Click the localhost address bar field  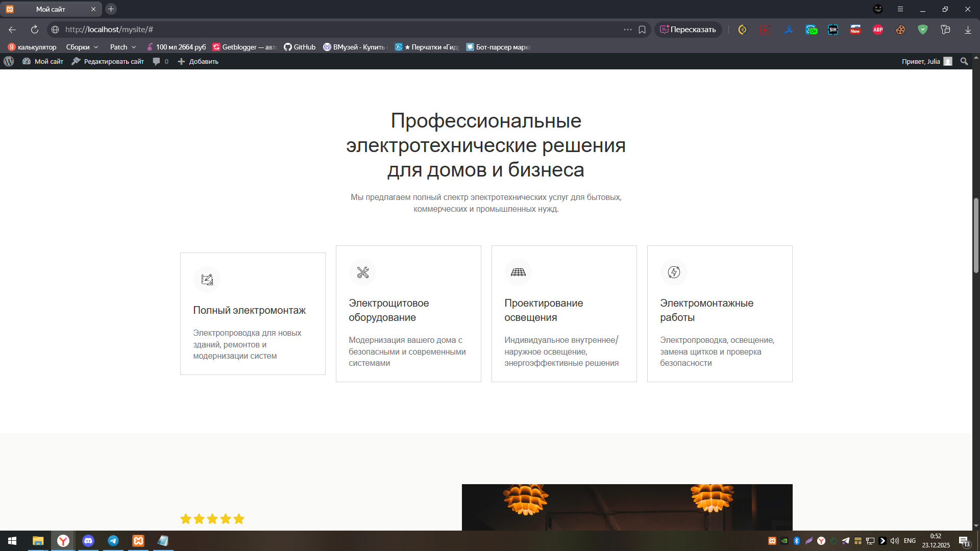coord(337,30)
